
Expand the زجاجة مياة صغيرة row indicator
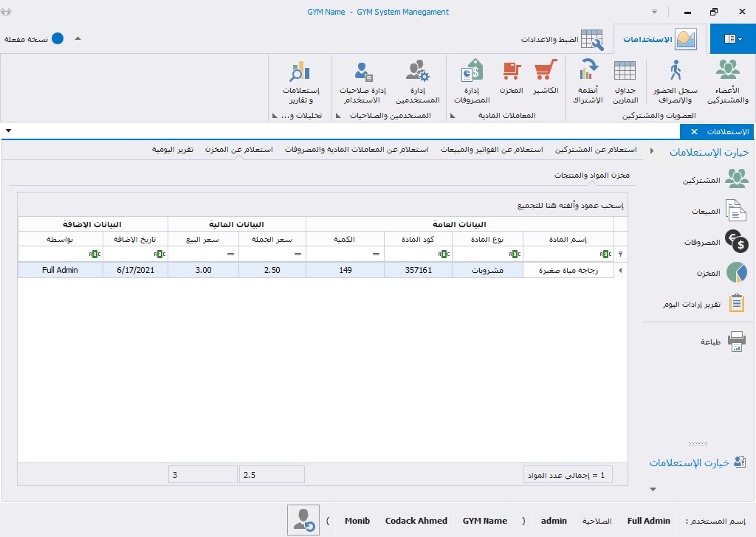(x=620, y=270)
